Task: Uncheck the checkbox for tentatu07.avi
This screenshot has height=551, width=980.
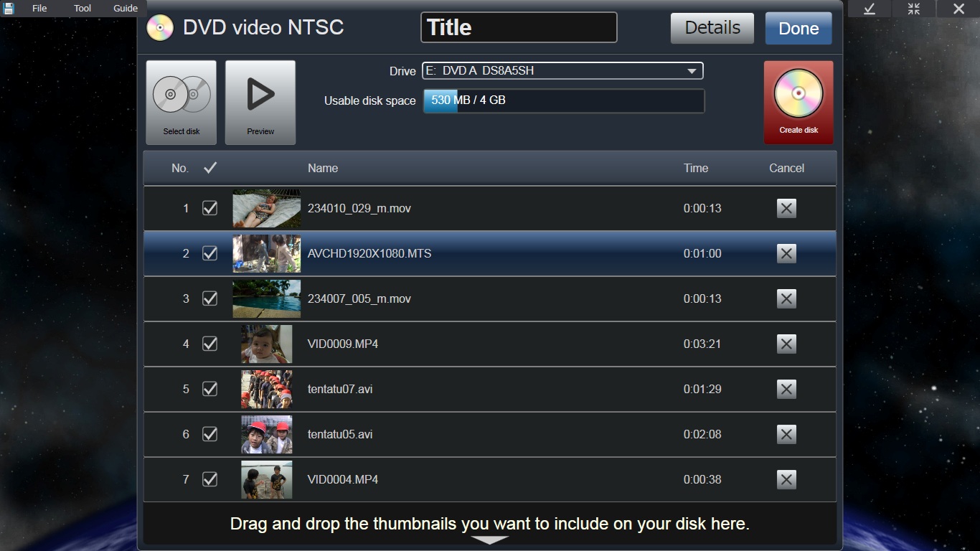Action: [x=209, y=389]
